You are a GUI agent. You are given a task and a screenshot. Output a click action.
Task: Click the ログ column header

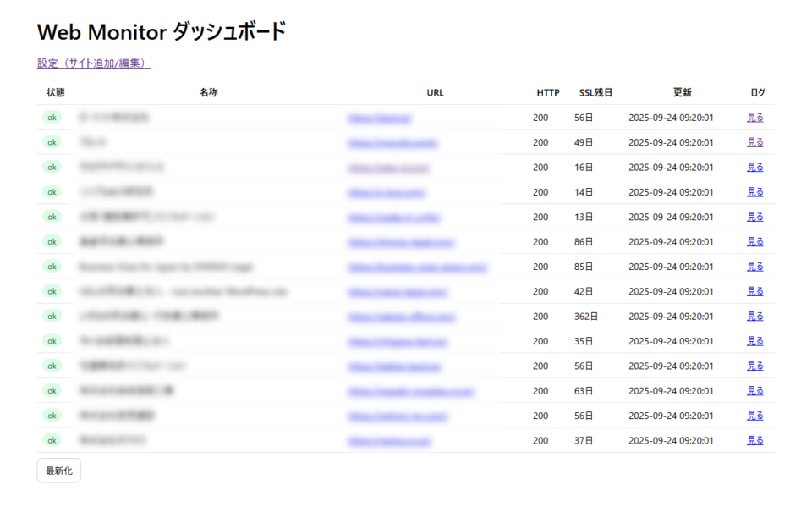click(758, 93)
